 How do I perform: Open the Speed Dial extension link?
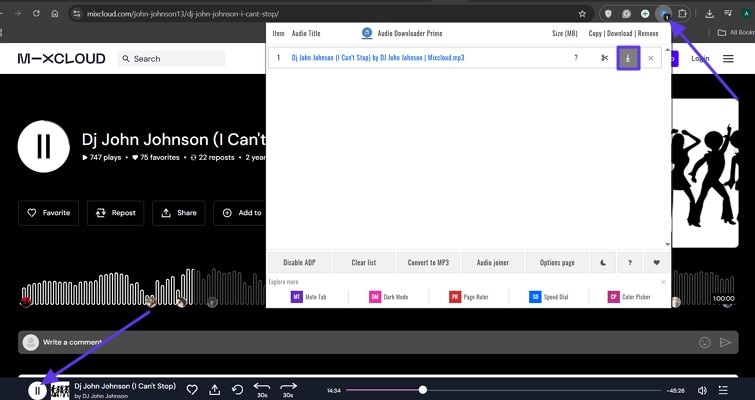tap(548, 297)
